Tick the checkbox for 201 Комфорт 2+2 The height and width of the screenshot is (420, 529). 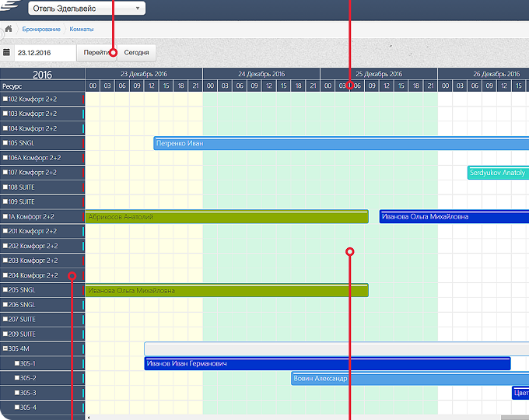pos(5,231)
